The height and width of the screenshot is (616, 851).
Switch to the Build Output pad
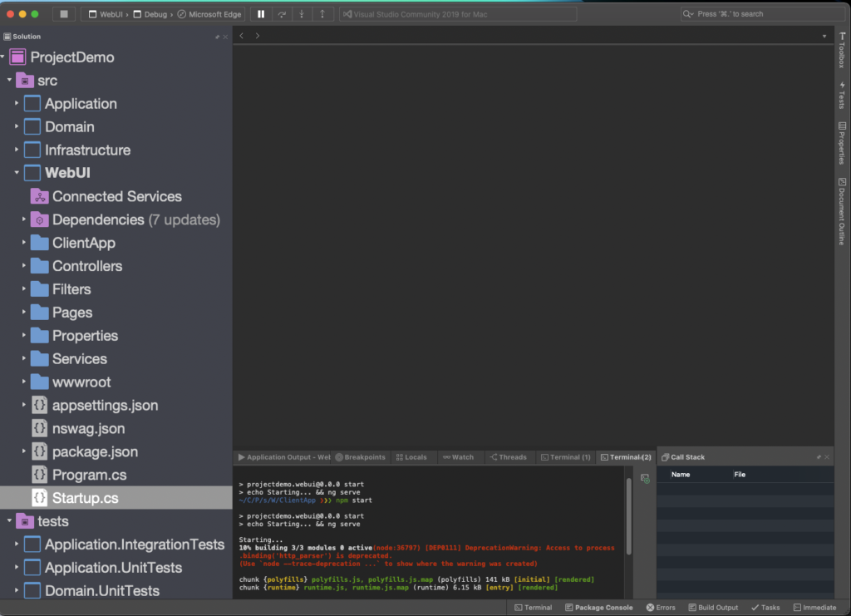coord(713,607)
